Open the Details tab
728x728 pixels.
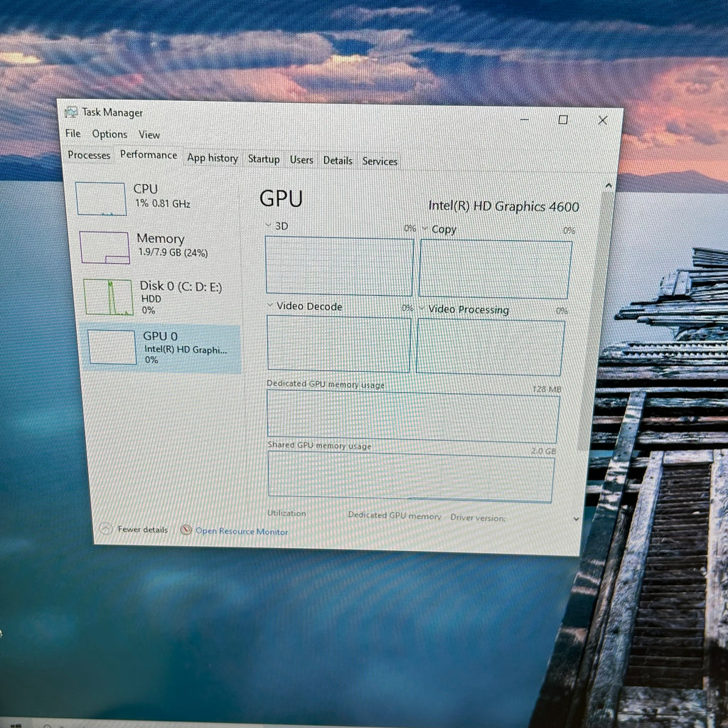click(338, 161)
